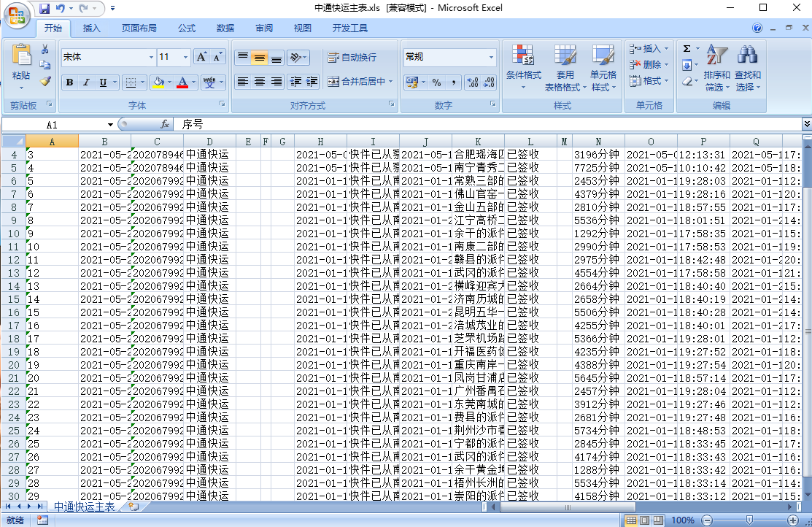Activate the Format Painter brush

point(45,81)
